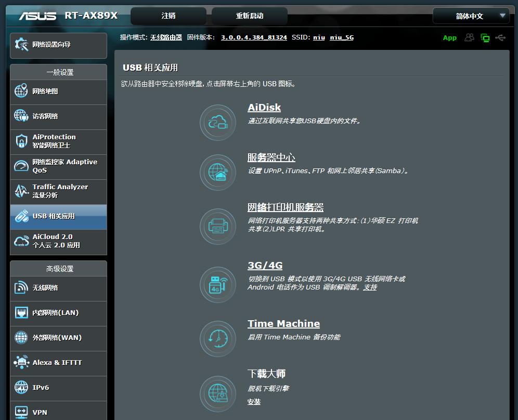Screen dimensions: 518x420
Task: Switch to the 网络地图 sidebar item
Action: pyautogui.click(x=58, y=92)
